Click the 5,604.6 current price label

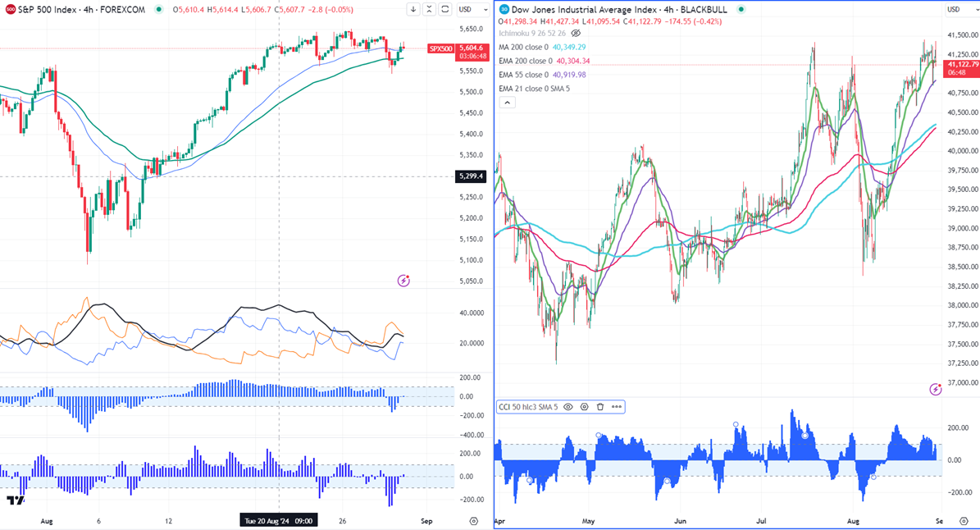[x=472, y=48]
